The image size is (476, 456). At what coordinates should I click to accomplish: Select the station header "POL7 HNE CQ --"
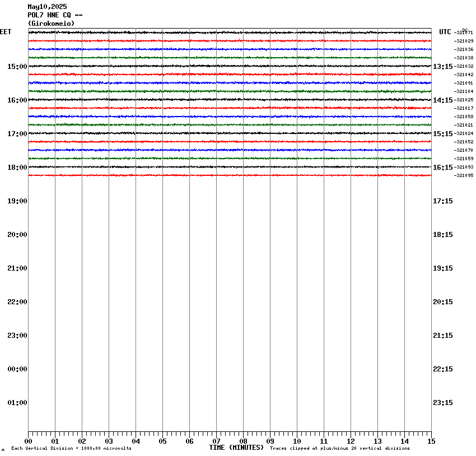coord(55,15)
